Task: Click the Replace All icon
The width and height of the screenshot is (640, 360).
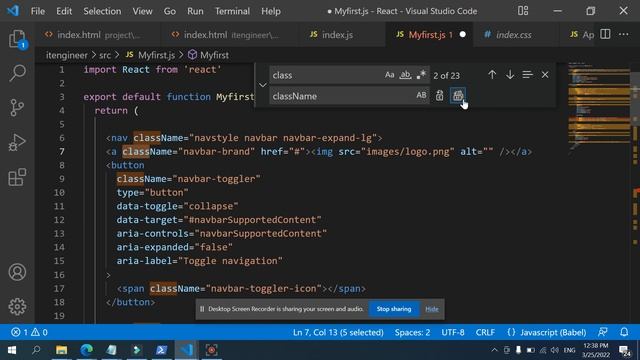Action: (458, 96)
